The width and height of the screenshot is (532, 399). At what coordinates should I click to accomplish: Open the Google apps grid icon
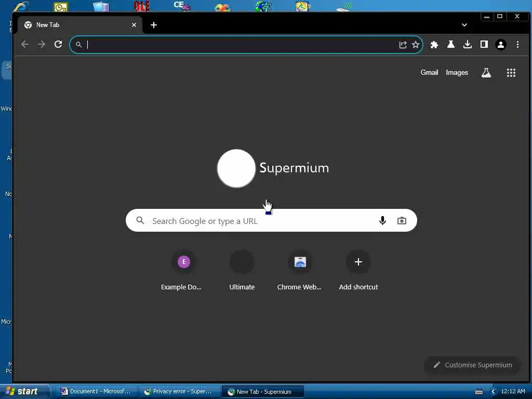coord(511,73)
